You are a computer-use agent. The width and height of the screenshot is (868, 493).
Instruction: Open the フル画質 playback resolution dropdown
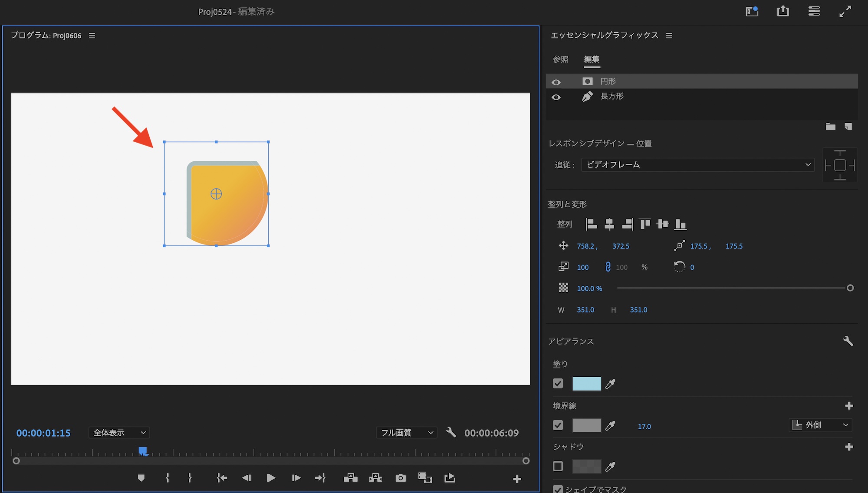(x=406, y=433)
